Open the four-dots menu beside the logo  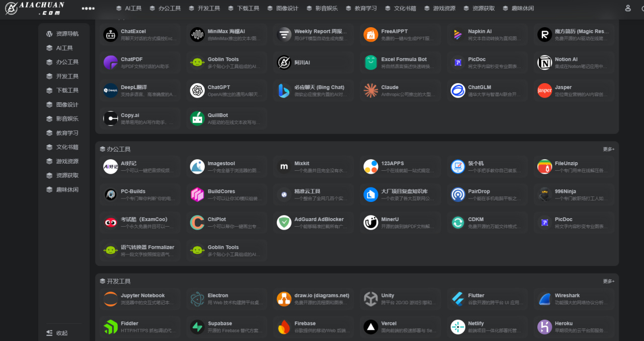click(88, 9)
